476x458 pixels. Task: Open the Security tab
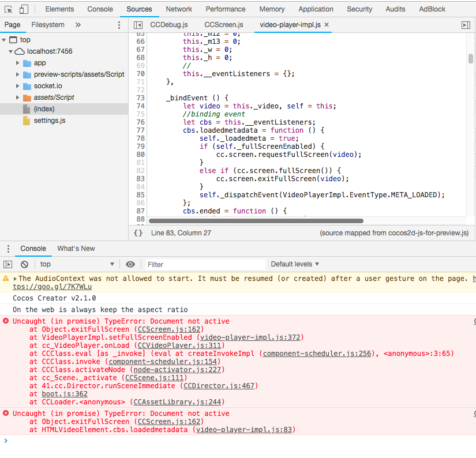coord(359,9)
